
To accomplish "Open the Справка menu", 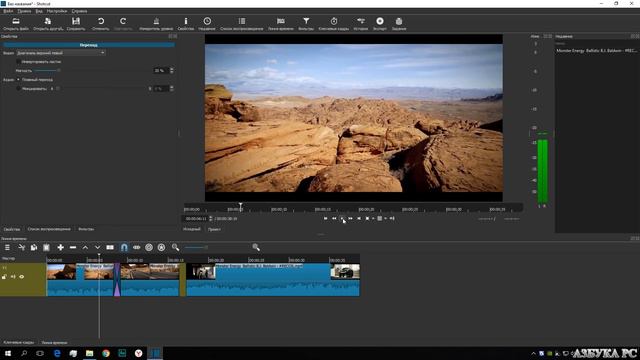I will pyautogui.click(x=79, y=11).
